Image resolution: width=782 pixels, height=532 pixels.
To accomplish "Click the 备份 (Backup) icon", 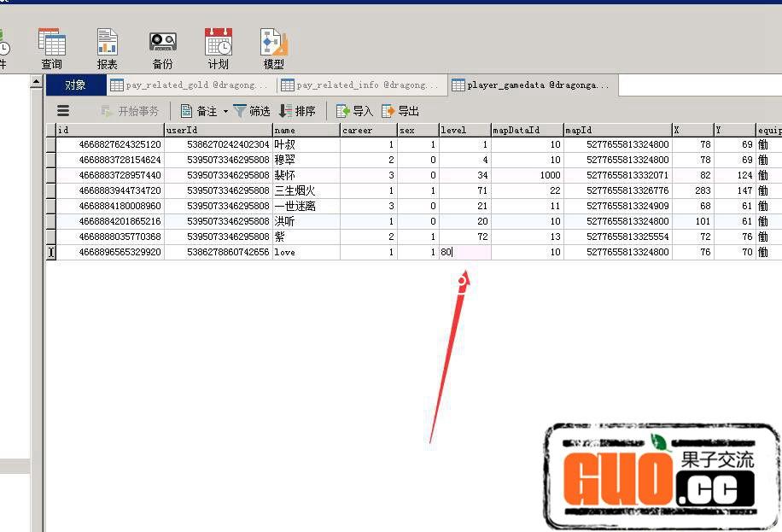I will [162, 49].
